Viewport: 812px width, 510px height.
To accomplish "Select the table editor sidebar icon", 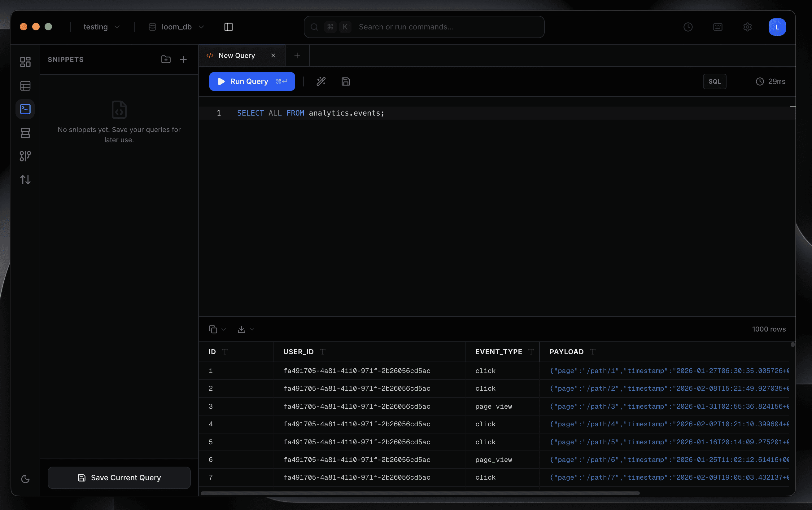I will (x=25, y=86).
